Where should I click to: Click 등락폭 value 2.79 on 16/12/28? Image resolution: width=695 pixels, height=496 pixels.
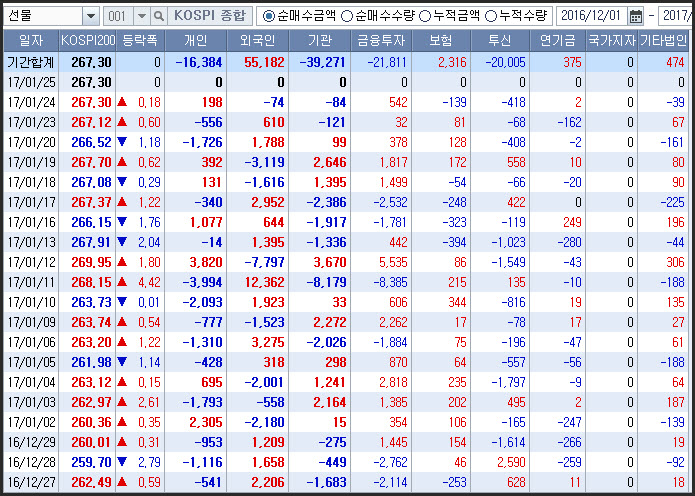(x=149, y=462)
